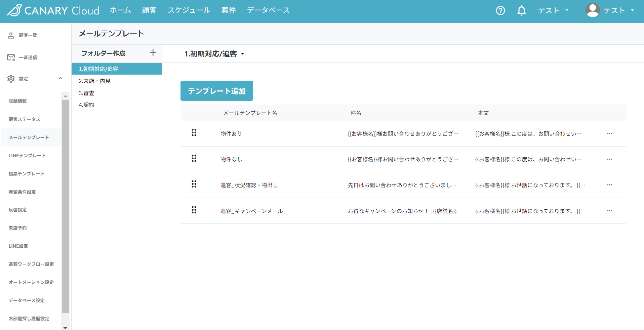The image size is (644, 330).
Task: Open the テスト store dropdown in header
Action: (553, 10)
